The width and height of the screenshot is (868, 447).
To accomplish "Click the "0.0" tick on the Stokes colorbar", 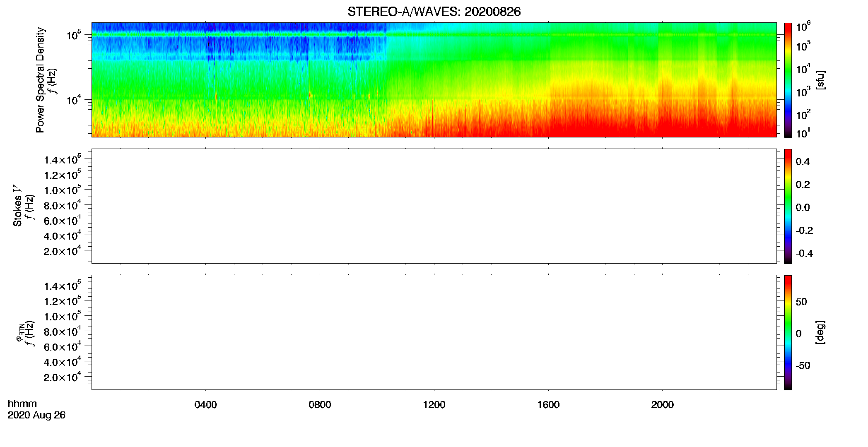I will tap(803, 208).
